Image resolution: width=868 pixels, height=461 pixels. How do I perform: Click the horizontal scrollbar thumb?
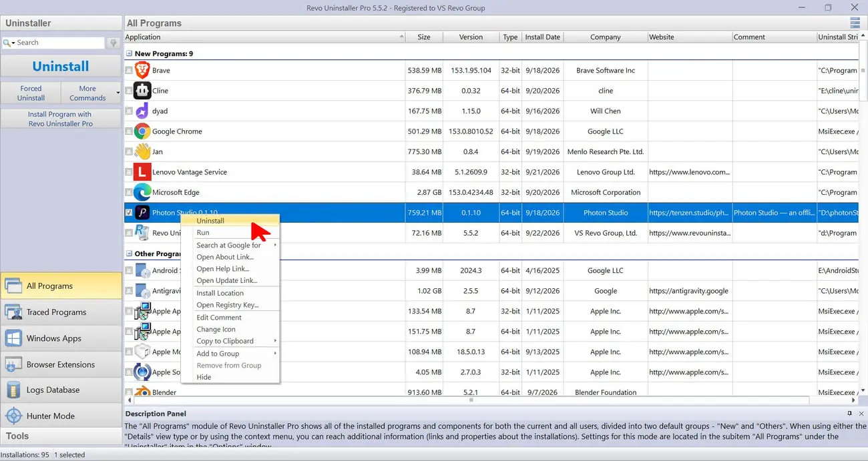tap(471, 400)
